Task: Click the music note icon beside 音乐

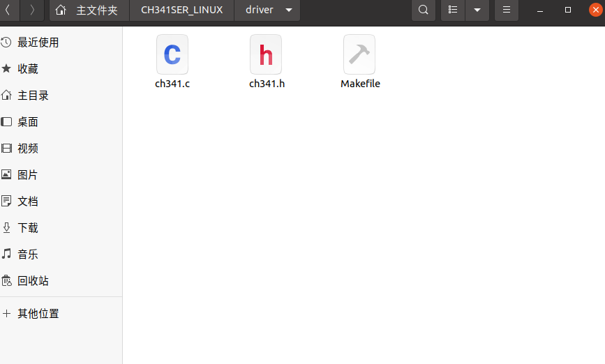Action: [x=6, y=254]
